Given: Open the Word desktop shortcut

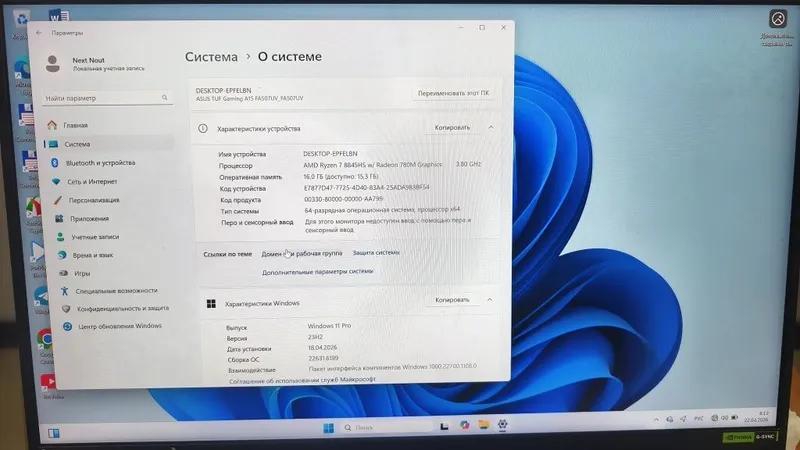Looking at the screenshot, I should [x=59, y=15].
